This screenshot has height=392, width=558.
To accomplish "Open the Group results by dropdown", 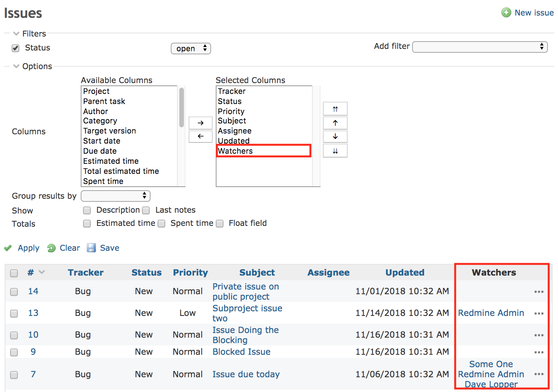I will tap(115, 196).
